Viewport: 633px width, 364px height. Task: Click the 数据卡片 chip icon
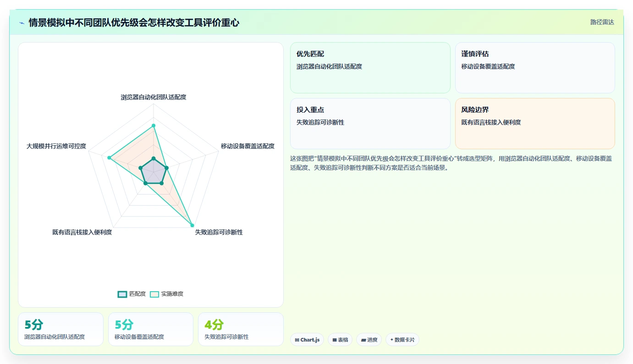coord(392,340)
